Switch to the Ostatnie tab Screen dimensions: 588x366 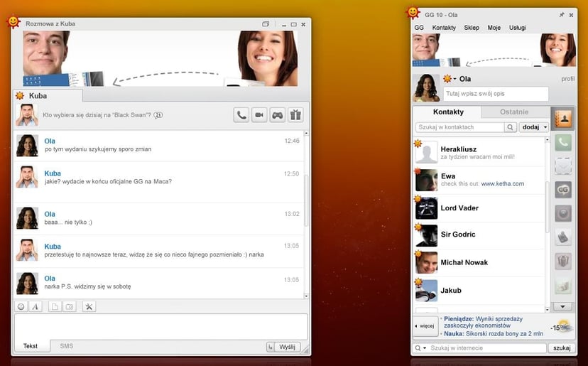click(x=514, y=112)
